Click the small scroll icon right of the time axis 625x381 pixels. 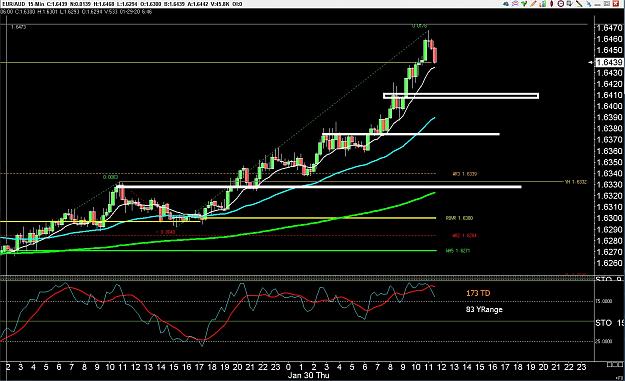(615, 364)
